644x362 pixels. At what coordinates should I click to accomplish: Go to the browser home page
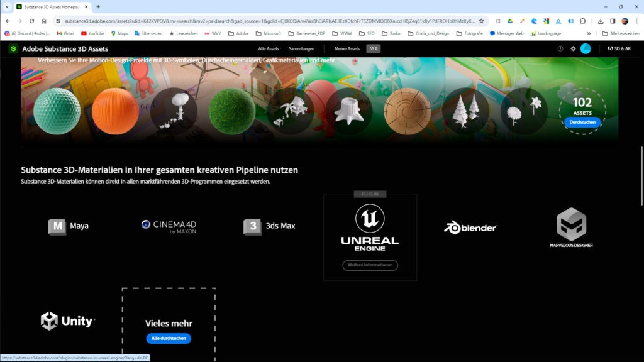[x=44, y=21]
